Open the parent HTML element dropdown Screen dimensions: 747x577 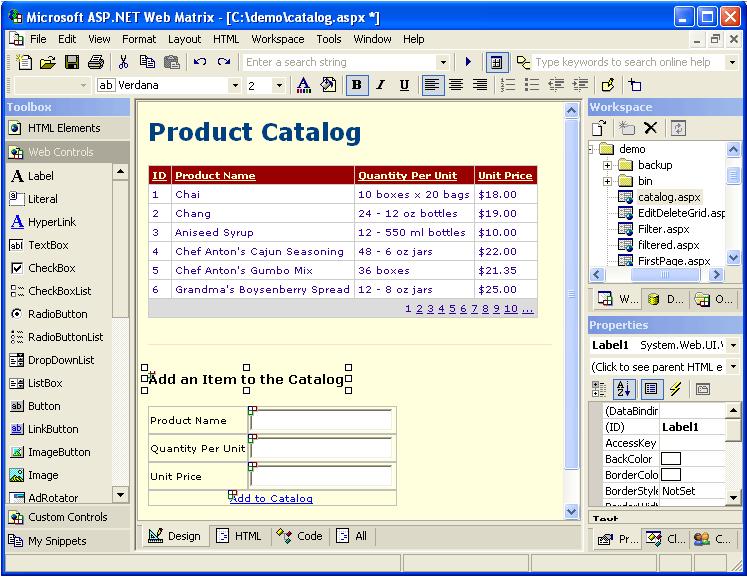coord(733,367)
